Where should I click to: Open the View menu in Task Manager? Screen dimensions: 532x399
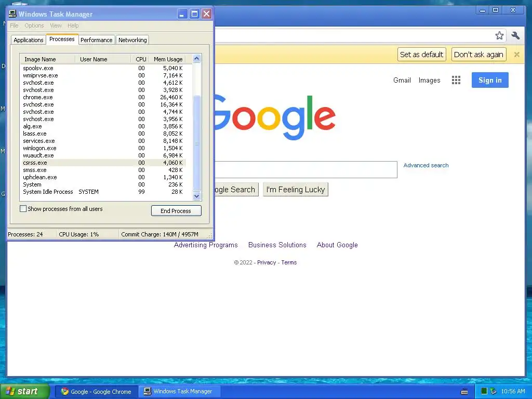pyautogui.click(x=56, y=25)
